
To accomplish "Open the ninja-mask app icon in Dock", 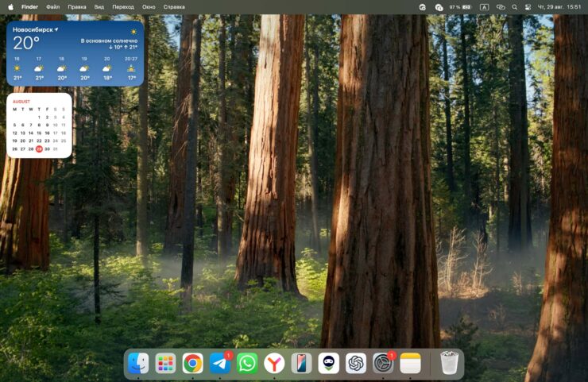I will pos(328,363).
